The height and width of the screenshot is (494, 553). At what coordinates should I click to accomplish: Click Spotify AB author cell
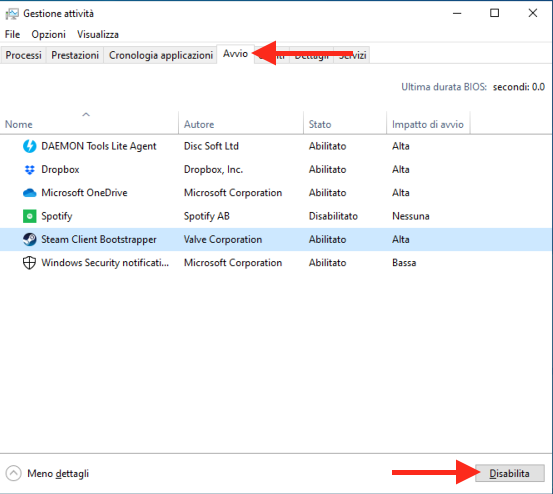(x=207, y=216)
